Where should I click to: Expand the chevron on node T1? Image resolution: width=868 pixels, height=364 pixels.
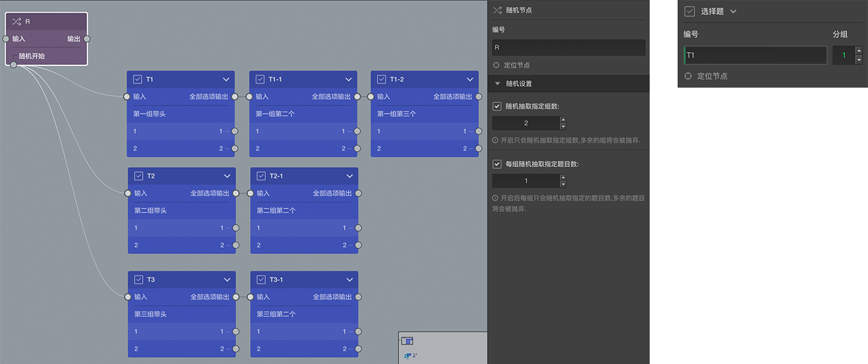tap(227, 79)
